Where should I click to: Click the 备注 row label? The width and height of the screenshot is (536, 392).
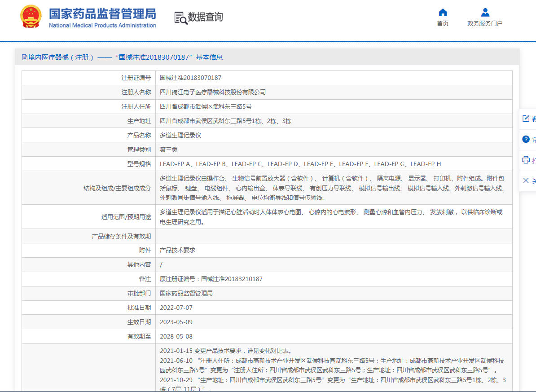(145, 279)
